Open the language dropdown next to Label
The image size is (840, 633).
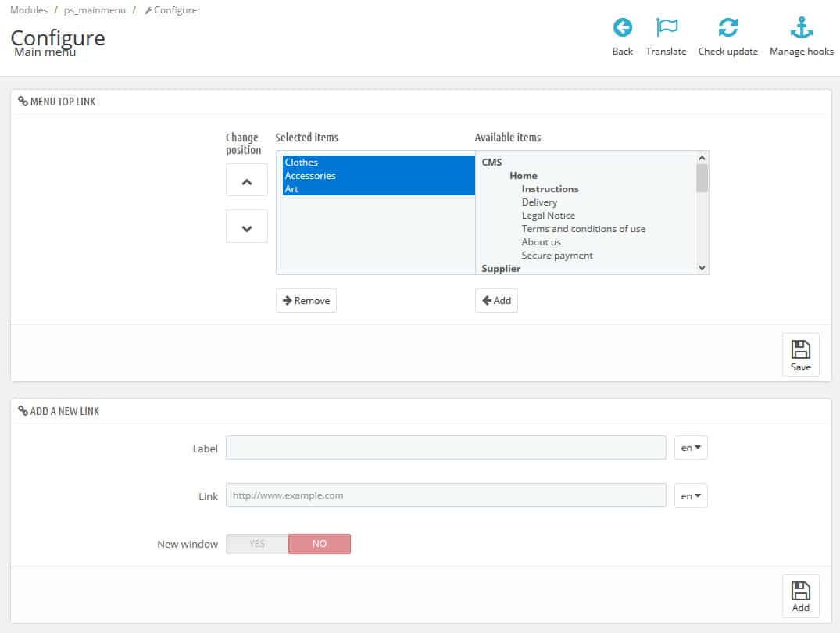(x=690, y=447)
